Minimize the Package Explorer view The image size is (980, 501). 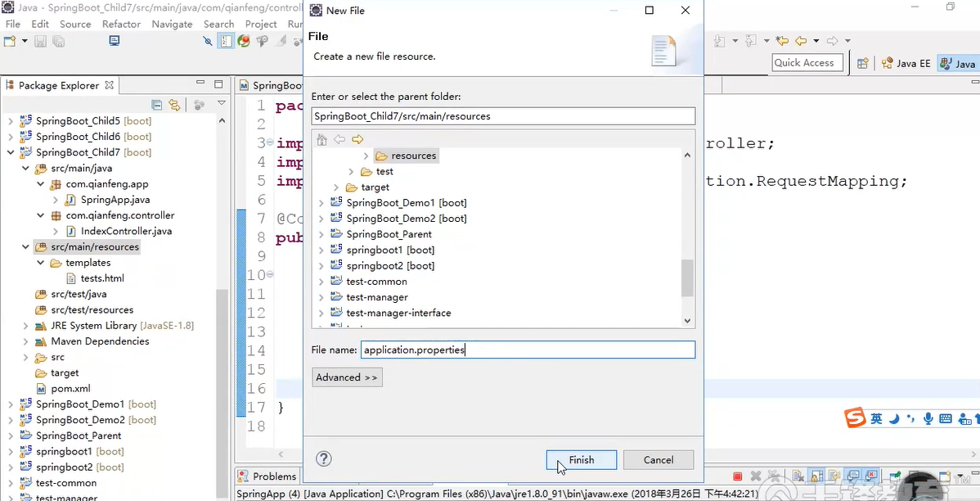click(x=200, y=83)
